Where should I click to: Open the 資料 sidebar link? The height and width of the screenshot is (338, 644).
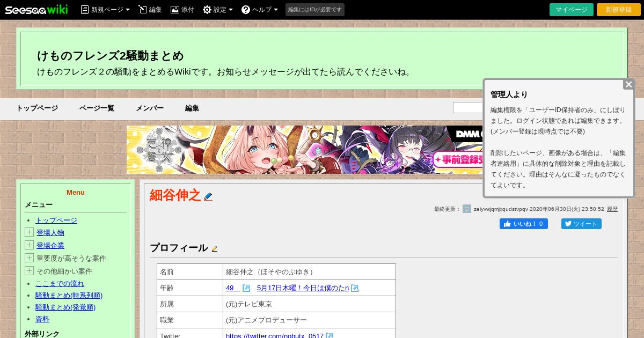[42, 319]
